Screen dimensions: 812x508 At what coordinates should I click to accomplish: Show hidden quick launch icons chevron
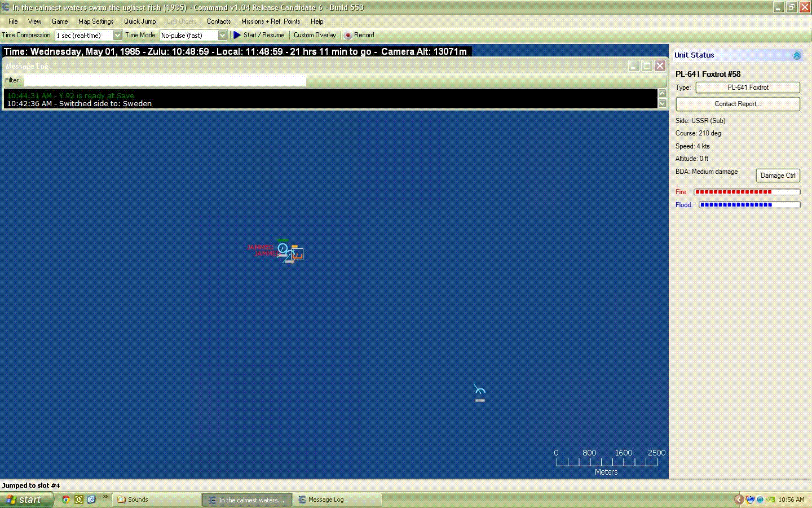tap(105, 497)
